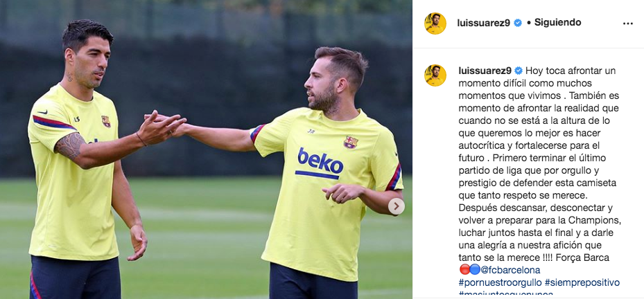Viewport: 644px width, 299px height.
Task: Open luissuarez9 profile picture in post header
Action: click(435, 24)
